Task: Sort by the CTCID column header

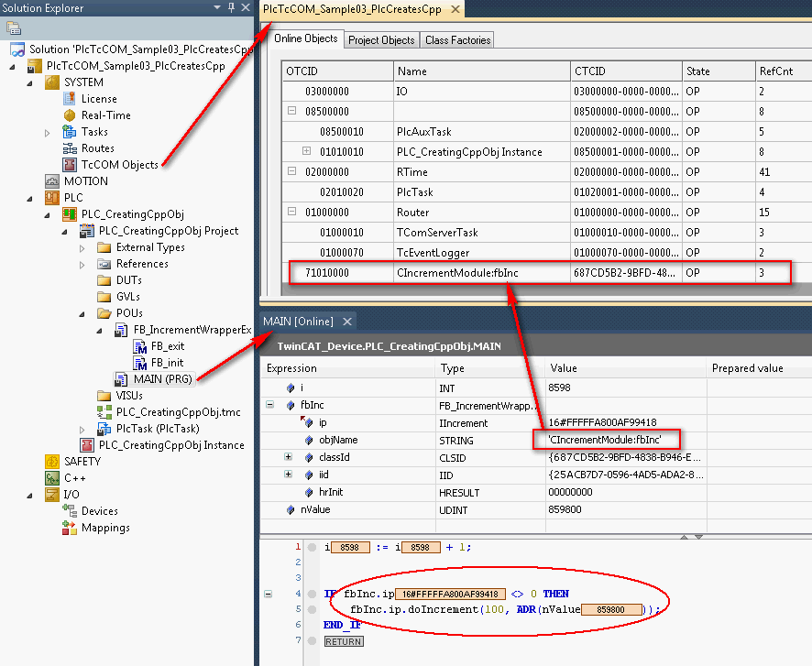Action: (626, 71)
